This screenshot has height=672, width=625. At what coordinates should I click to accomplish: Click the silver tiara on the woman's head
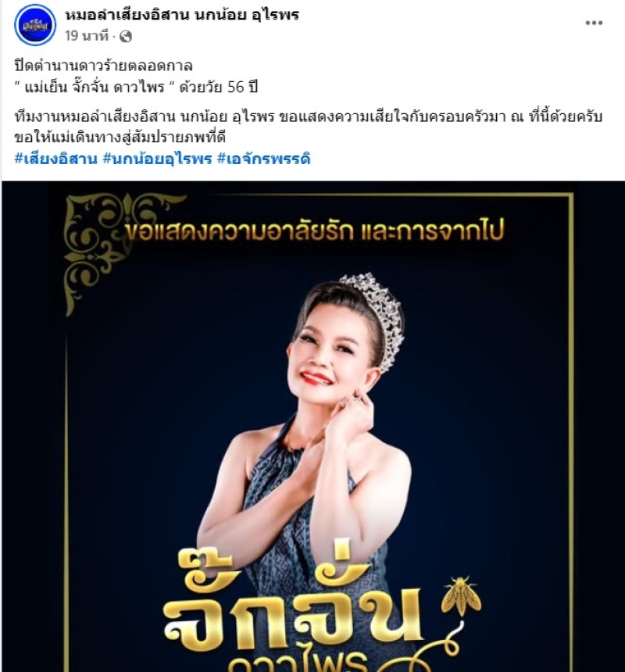click(375, 317)
